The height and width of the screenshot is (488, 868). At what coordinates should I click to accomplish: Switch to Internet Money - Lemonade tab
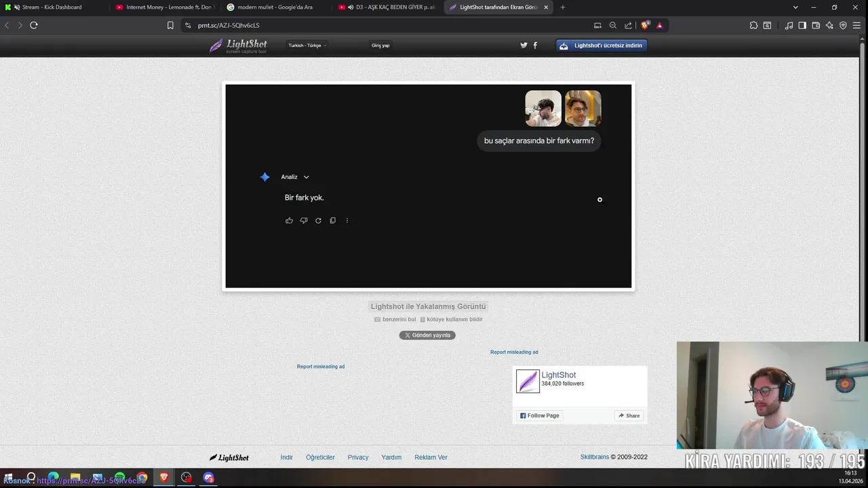(165, 7)
